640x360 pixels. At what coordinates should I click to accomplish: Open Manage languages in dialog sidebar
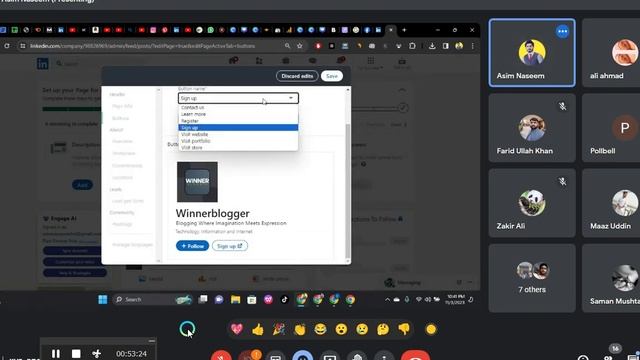coord(132,244)
